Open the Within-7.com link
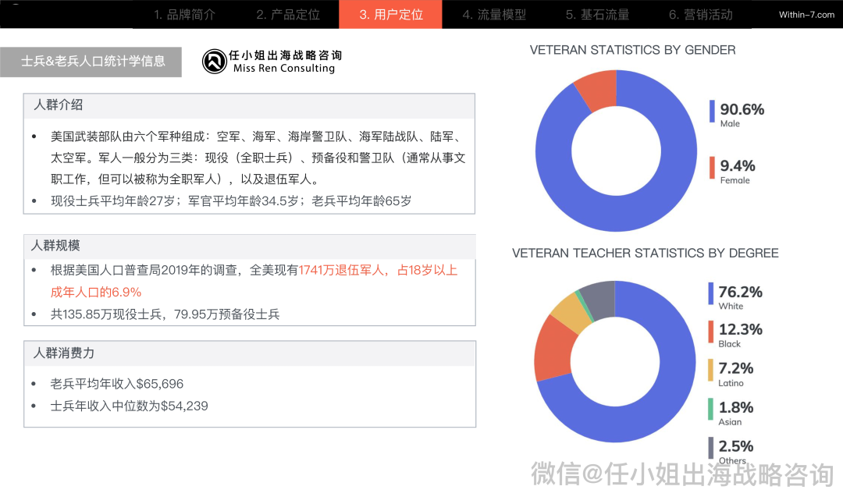 [806, 15]
